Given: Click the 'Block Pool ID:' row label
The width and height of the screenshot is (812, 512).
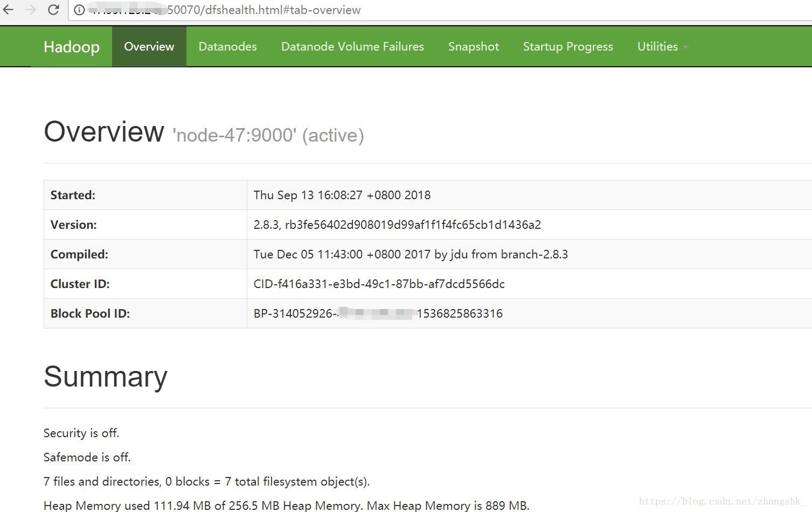Looking at the screenshot, I should click(90, 313).
